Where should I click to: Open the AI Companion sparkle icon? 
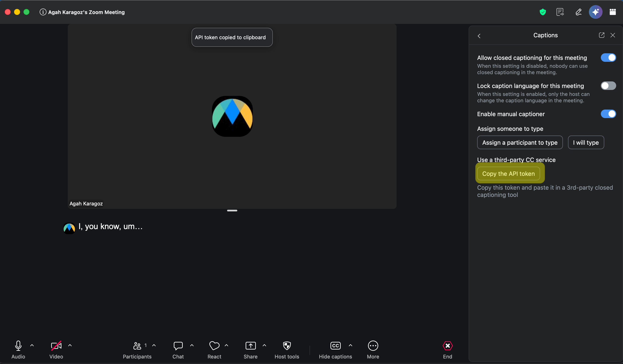[x=595, y=12]
